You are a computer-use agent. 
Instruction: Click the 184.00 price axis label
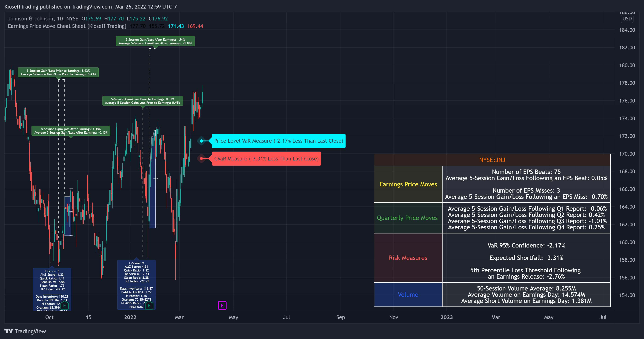click(x=627, y=30)
